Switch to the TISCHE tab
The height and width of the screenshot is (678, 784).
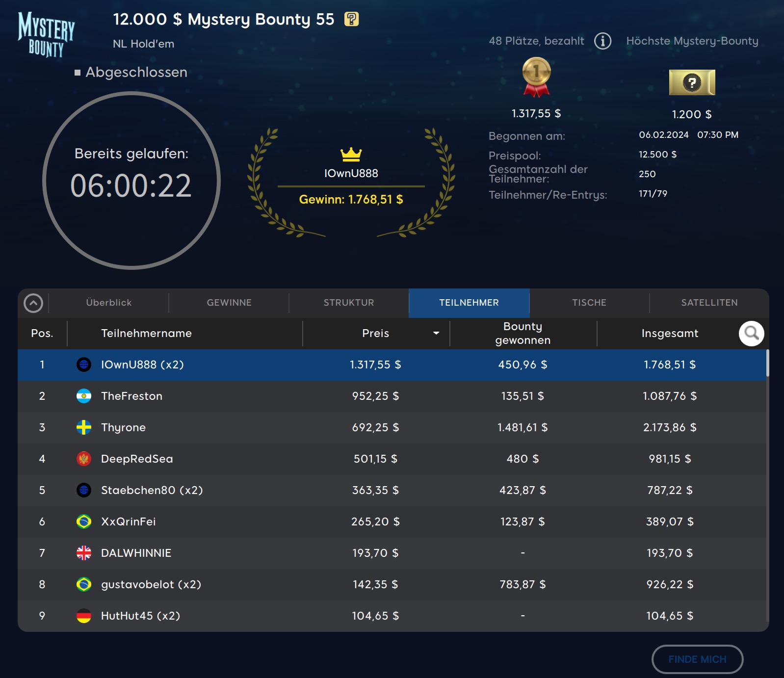point(589,303)
